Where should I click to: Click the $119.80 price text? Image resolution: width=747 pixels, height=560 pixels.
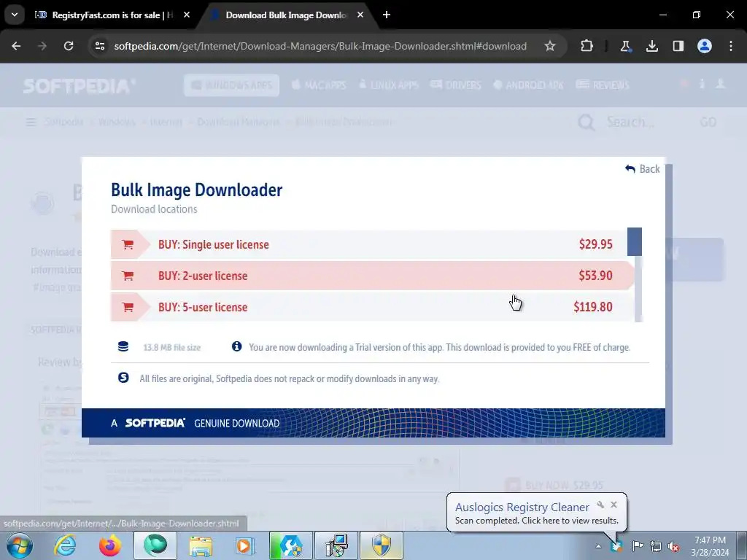592,307
